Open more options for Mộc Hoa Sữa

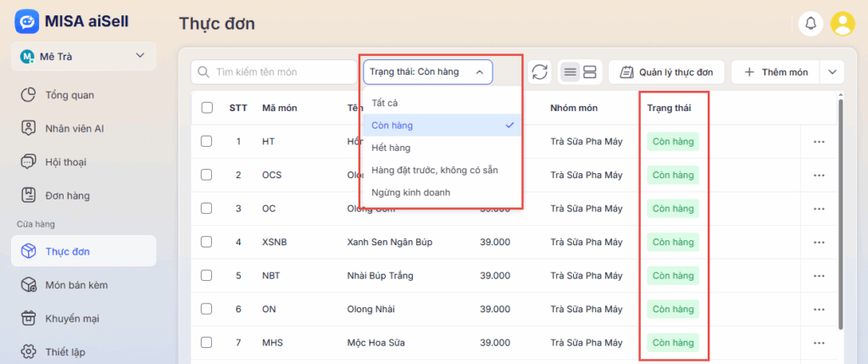coord(818,343)
